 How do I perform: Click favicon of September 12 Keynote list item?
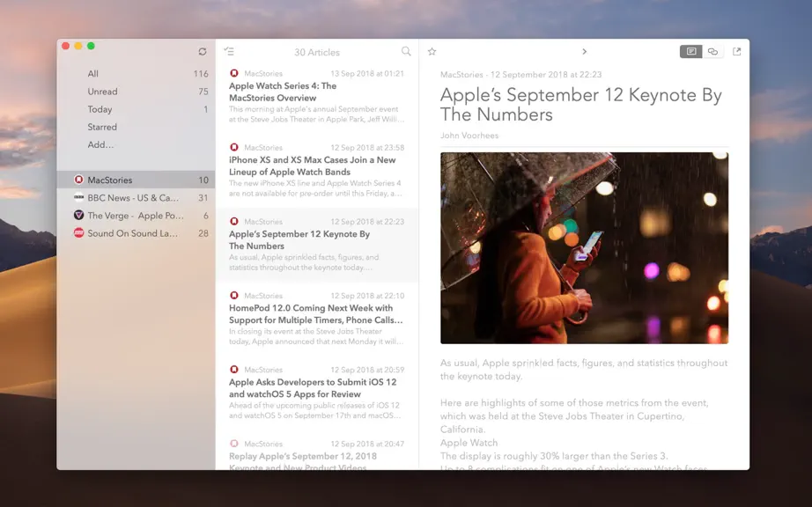(234, 222)
